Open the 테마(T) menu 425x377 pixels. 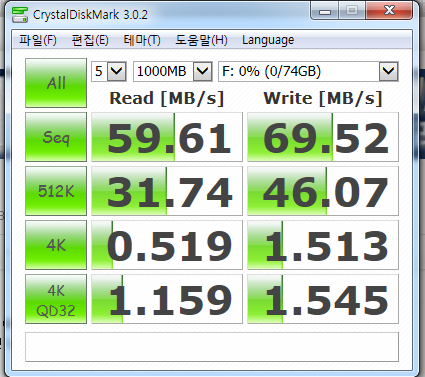click(142, 40)
